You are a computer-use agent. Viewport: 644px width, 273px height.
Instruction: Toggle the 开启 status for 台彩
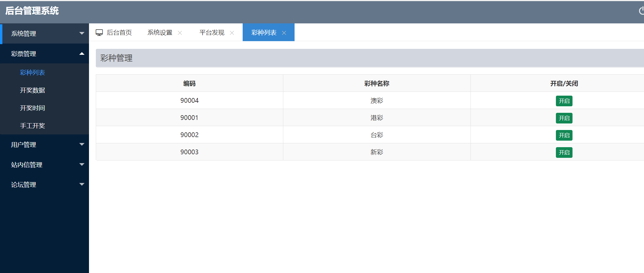(564, 135)
